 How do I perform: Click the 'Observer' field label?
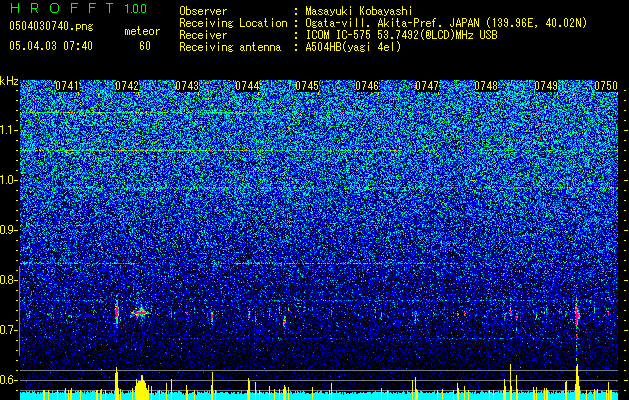pos(203,11)
